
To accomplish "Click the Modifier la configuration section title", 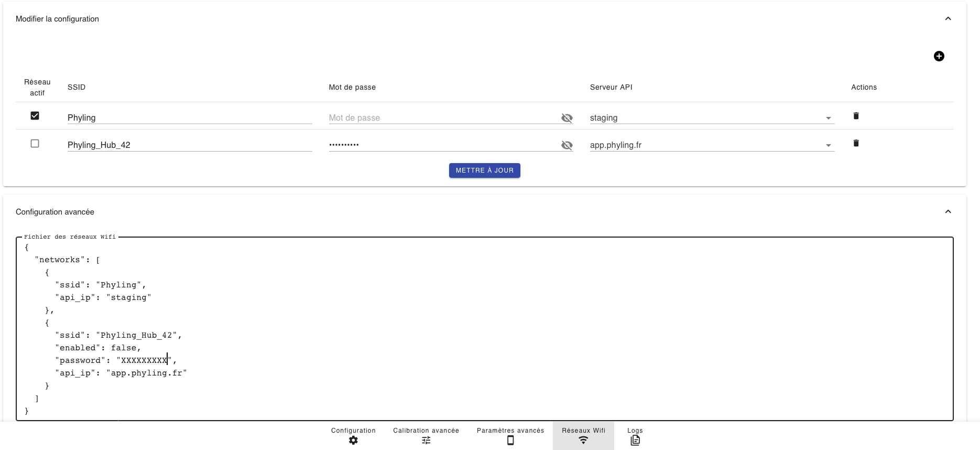I will pos(57,19).
